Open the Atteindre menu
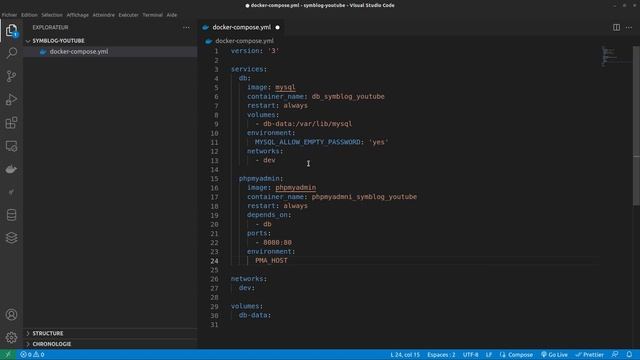 point(104,15)
